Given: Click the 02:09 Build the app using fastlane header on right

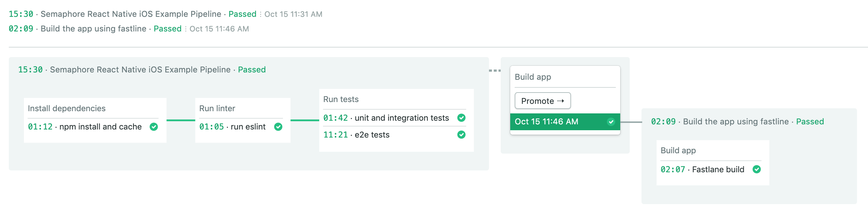Looking at the screenshot, I should 735,122.
